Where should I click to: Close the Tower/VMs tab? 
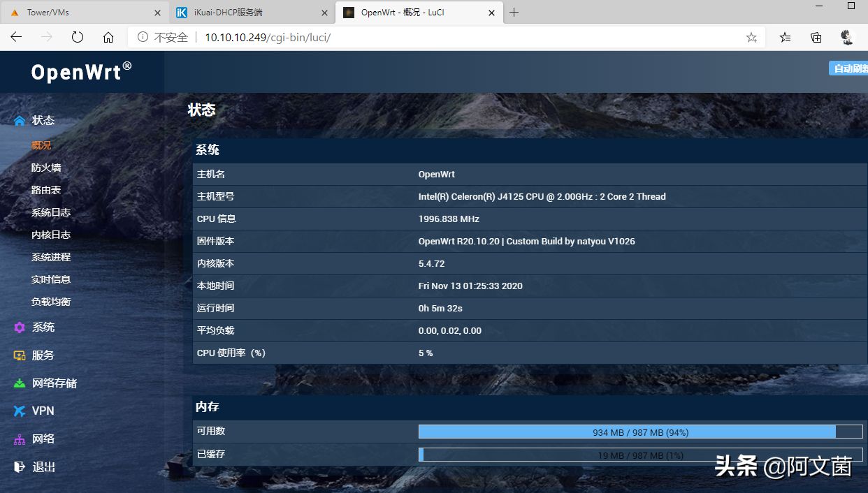pos(157,13)
